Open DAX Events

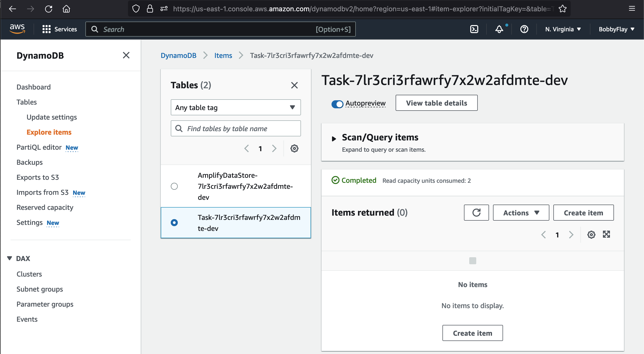(27, 319)
